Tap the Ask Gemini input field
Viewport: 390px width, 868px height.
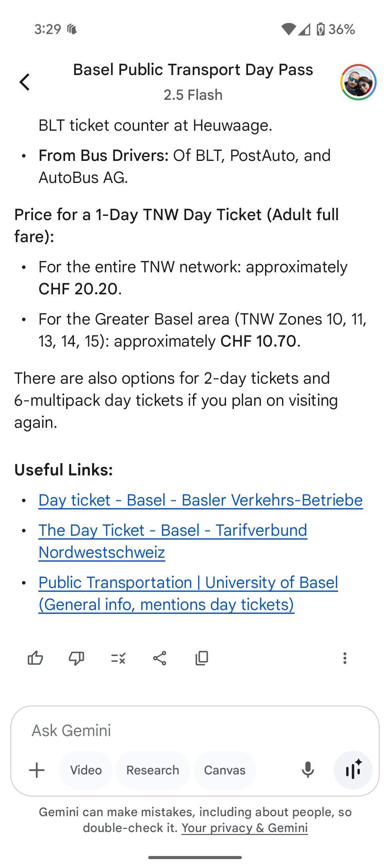coord(155,730)
